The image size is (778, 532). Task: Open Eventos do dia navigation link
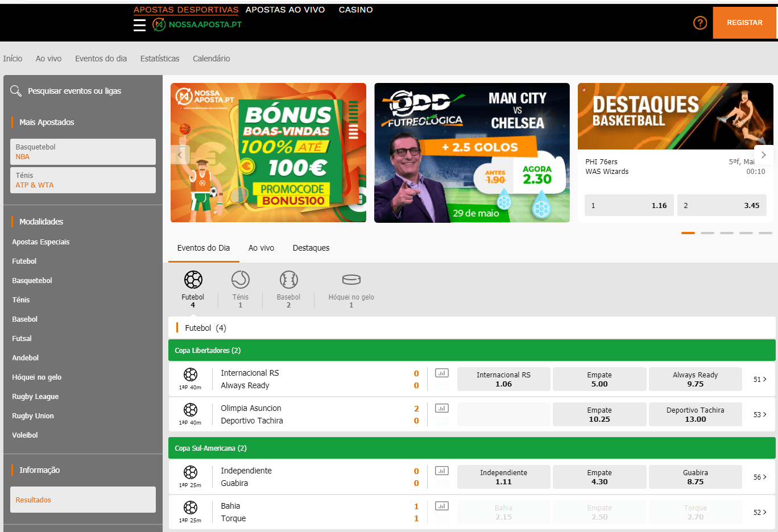[101, 59]
